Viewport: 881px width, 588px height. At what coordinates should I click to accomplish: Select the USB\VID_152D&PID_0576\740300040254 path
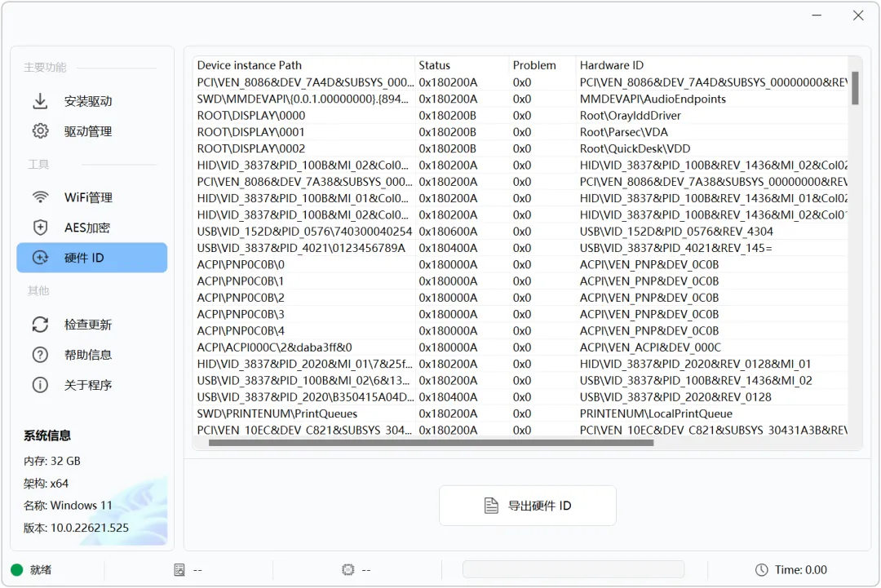[304, 232]
